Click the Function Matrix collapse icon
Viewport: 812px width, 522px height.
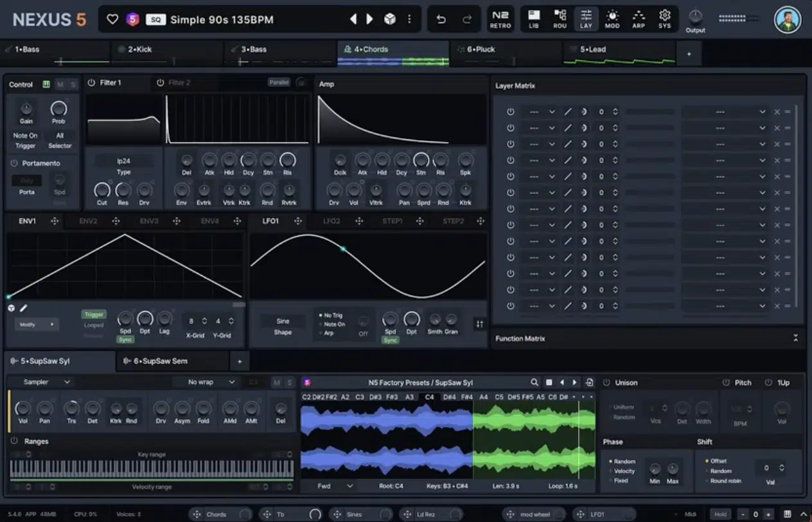point(795,338)
